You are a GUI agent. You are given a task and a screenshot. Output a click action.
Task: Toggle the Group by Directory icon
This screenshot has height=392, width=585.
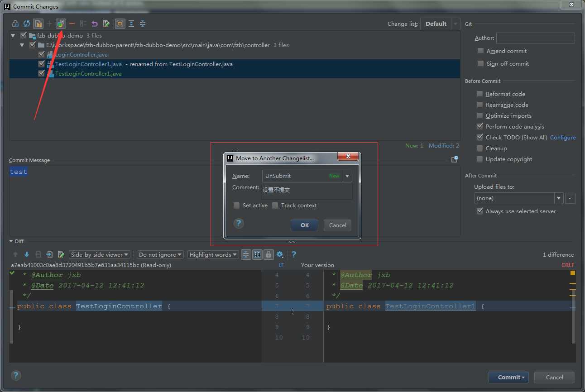point(120,24)
